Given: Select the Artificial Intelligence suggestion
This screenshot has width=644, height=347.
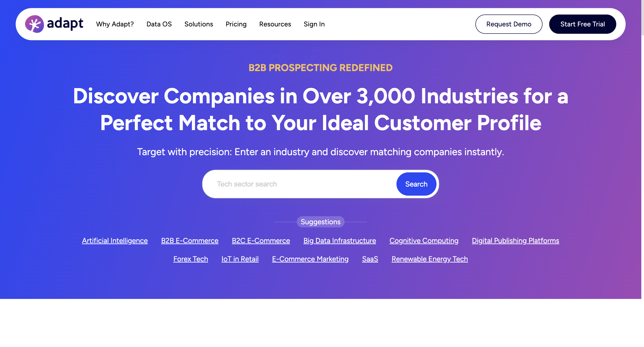Looking at the screenshot, I should coord(115,241).
